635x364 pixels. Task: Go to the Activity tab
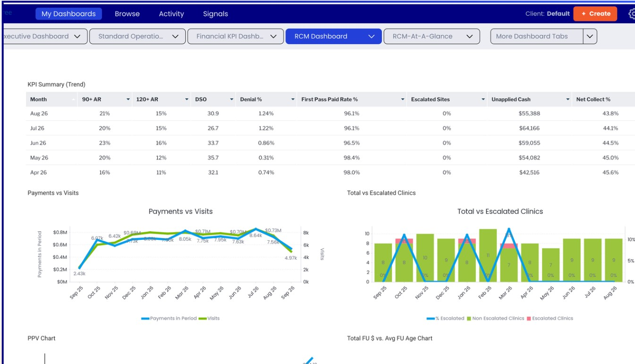click(x=171, y=14)
